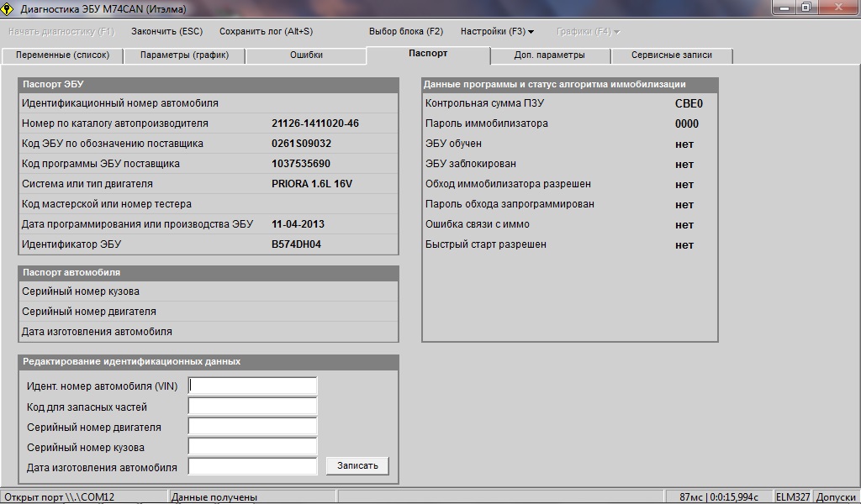The height and width of the screenshot is (504, 861).
Task: Open the Параметры (график) tab
Action: pos(184,55)
